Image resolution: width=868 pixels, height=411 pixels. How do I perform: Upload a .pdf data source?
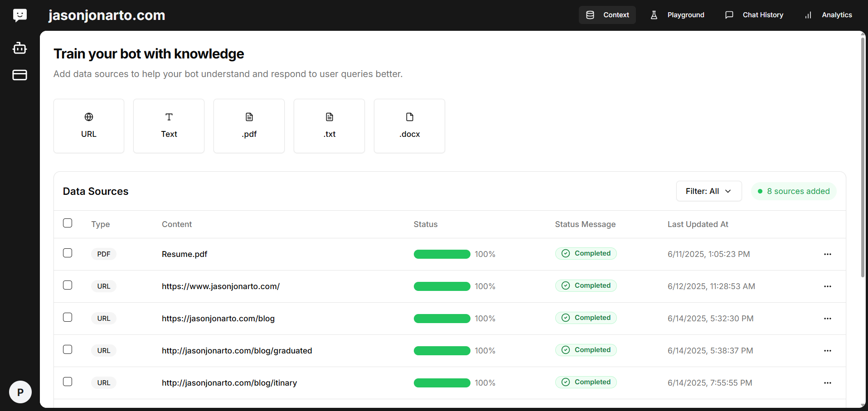[249, 126]
